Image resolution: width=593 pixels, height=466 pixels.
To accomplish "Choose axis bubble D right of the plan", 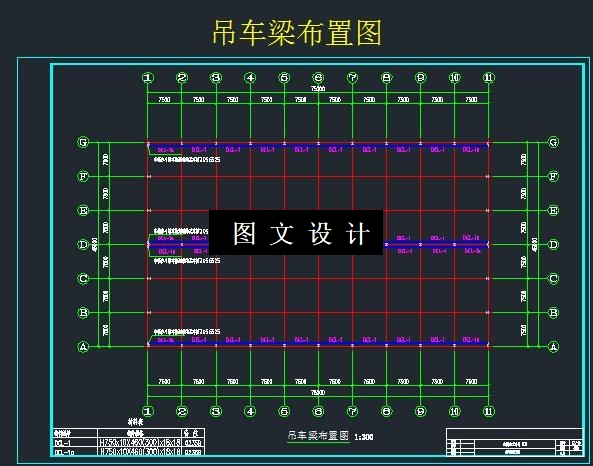I will 553,244.
